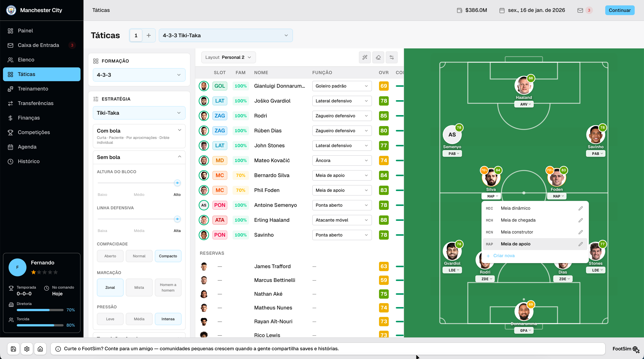Select tactic slot 1 button
This screenshot has height=359, width=644.
[x=136, y=36]
